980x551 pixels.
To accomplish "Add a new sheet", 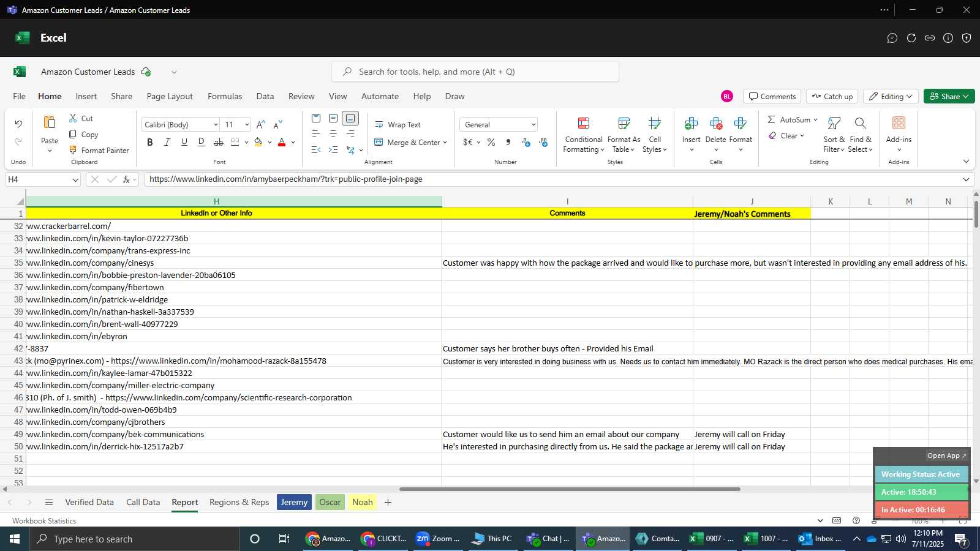I will click(x=388, y=502).
